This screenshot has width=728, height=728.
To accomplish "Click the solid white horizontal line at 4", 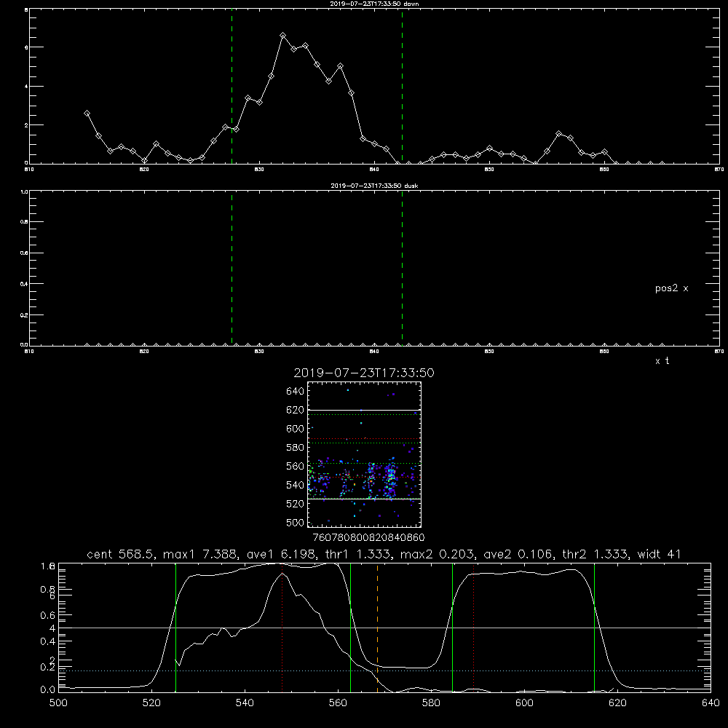I will [x=384, y=628].
